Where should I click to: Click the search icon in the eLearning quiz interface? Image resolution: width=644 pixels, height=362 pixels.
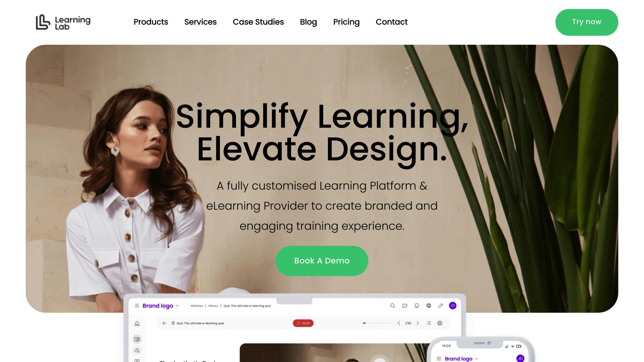(x=392, y=306)
